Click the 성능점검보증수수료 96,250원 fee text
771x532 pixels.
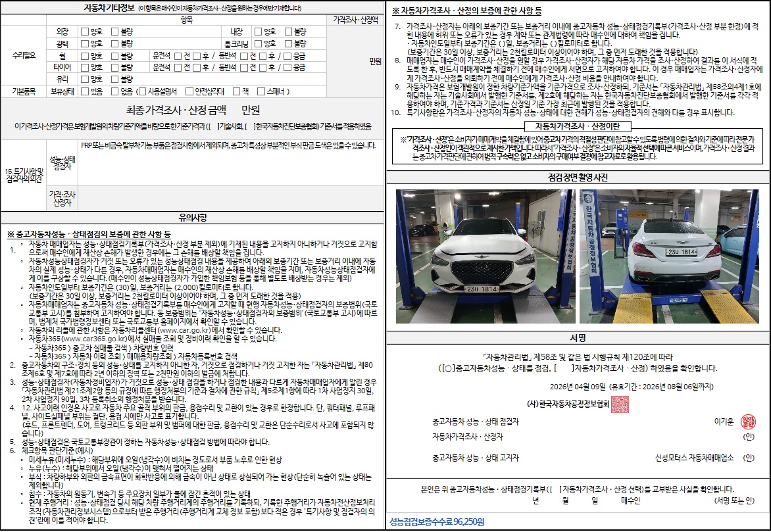click(437, 521)
